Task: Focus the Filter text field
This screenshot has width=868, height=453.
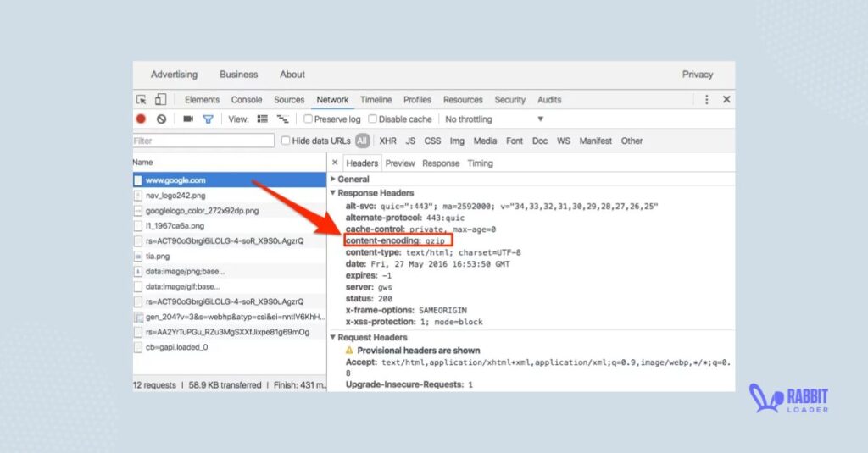Action: [x=203, y=141]
